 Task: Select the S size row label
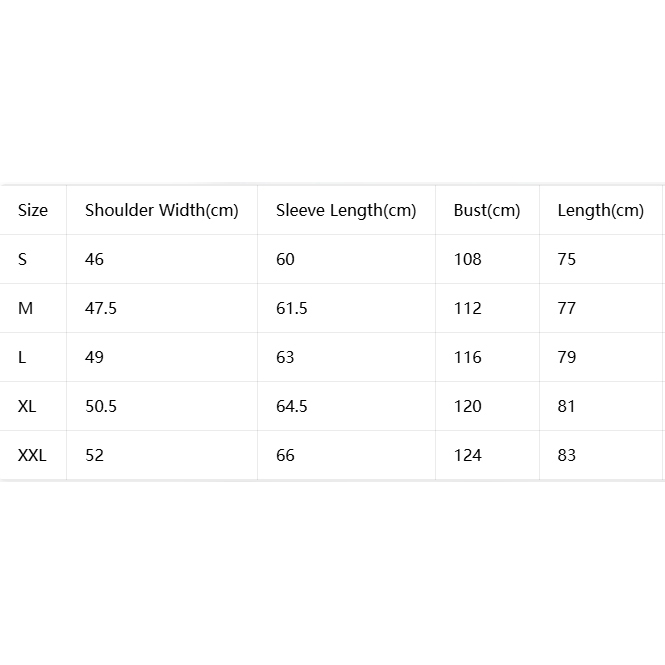click(22, 259)
